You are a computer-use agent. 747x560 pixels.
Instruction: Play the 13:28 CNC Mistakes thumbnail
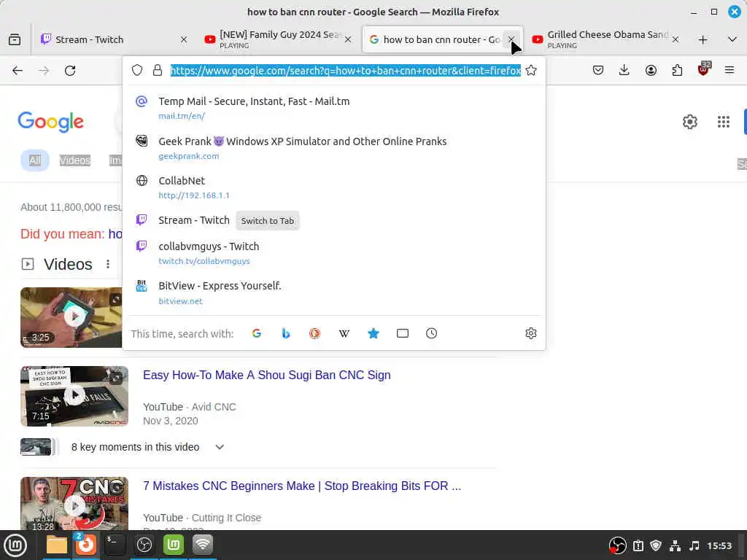tap(74, 503)
